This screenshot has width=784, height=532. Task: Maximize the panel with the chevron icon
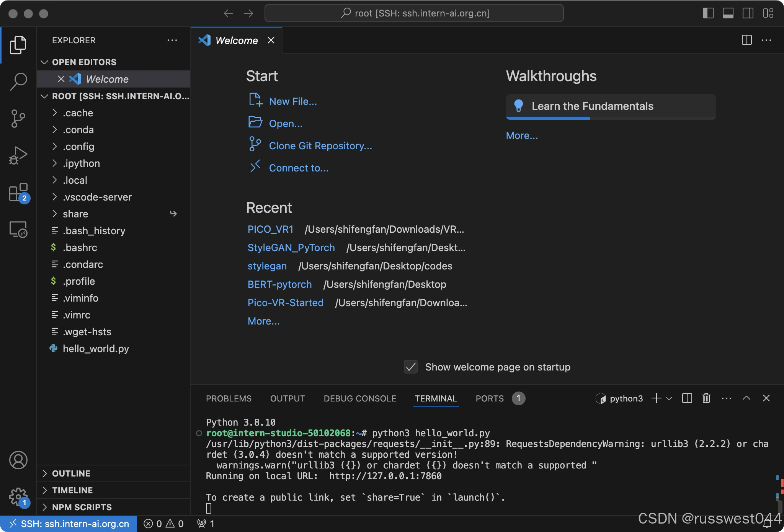tap(746, 398)
